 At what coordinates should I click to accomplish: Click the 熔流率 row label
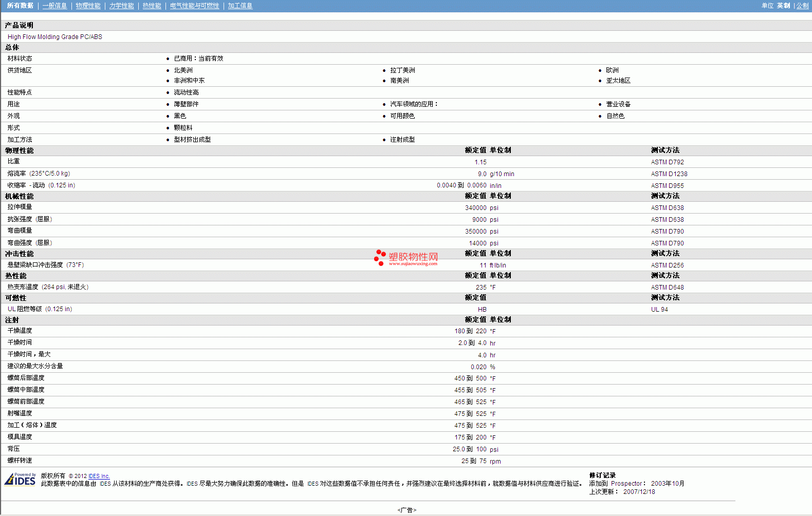click(39, 174)
